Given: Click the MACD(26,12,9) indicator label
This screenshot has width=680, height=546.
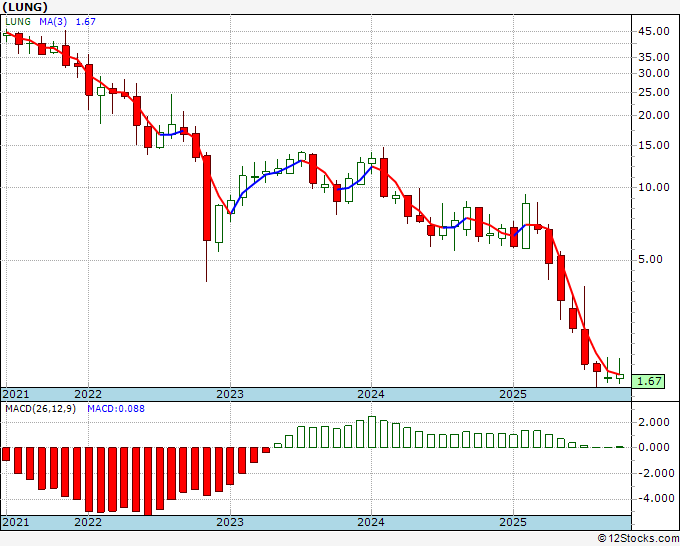Looking at the screenshot, I should pos(40,409).
